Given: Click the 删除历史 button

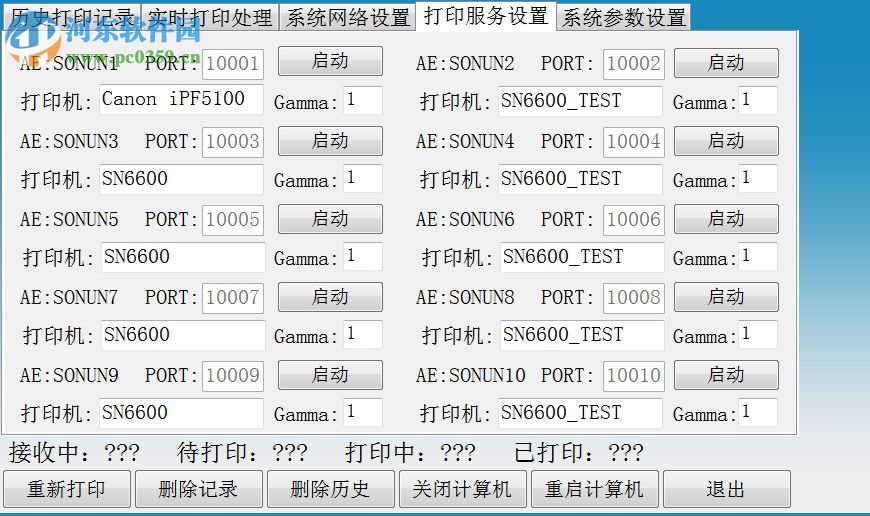Looking at the screenshot, I should pos(331,489).
